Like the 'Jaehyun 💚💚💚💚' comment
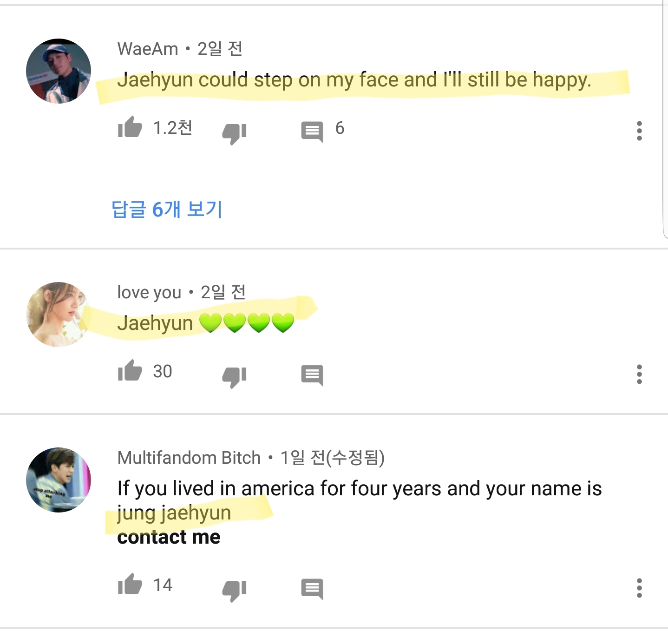The image size is (668, 644). [x=132, y=372]
